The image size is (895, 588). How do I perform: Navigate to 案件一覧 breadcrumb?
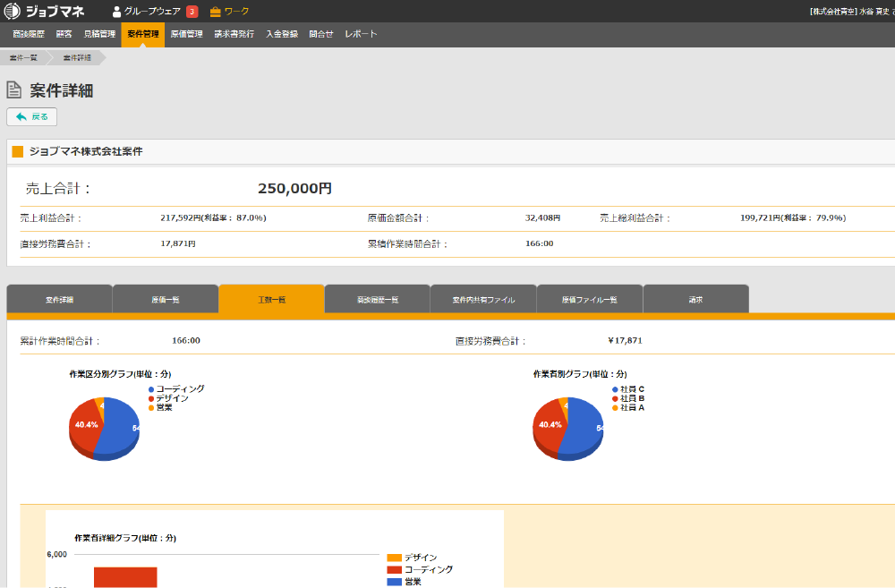[23, 57]
